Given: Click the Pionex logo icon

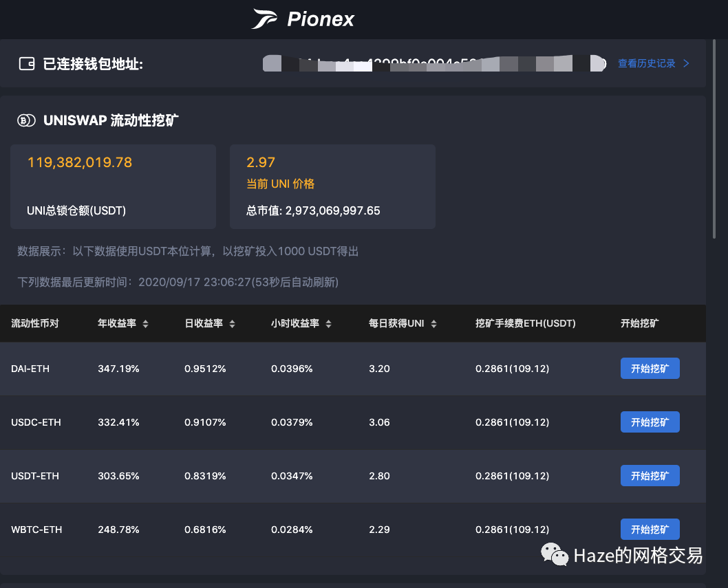Looking at the screenshot, I should pos(264,19).
